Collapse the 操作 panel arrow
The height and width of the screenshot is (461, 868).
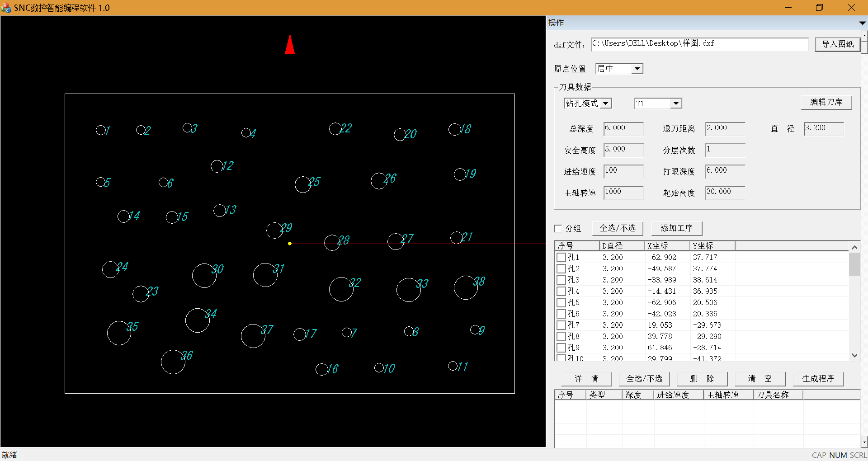(862, 23)
